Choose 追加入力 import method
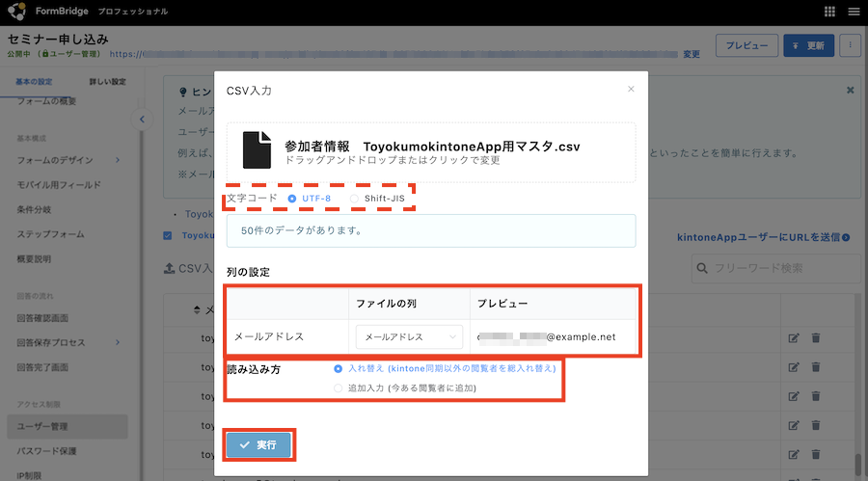 338,387
